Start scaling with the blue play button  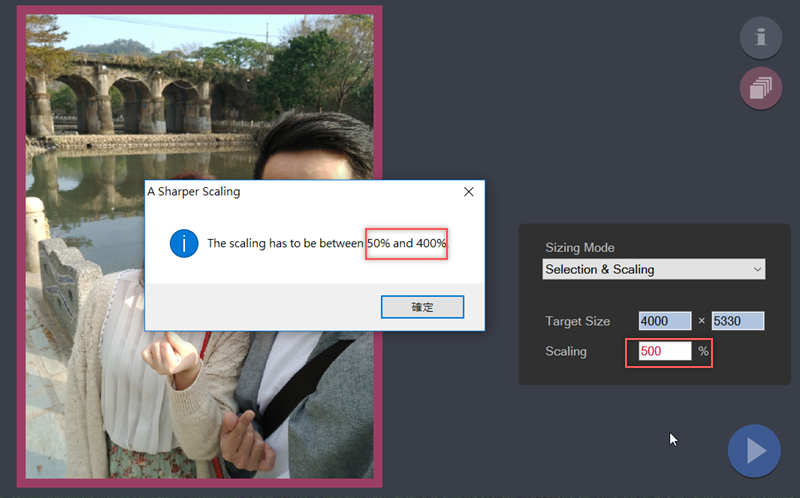[x=754, y=451]
